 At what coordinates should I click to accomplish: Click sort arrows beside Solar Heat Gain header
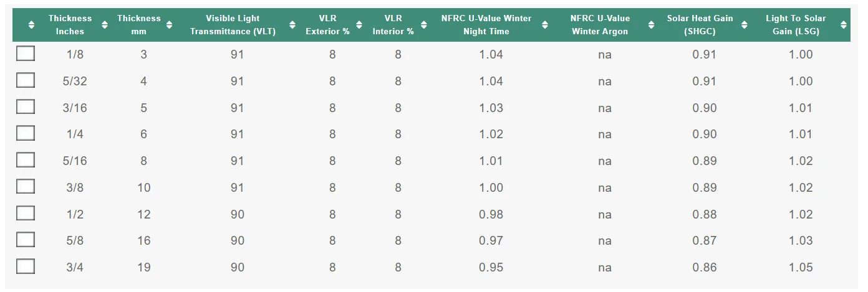tap(745, 25)
